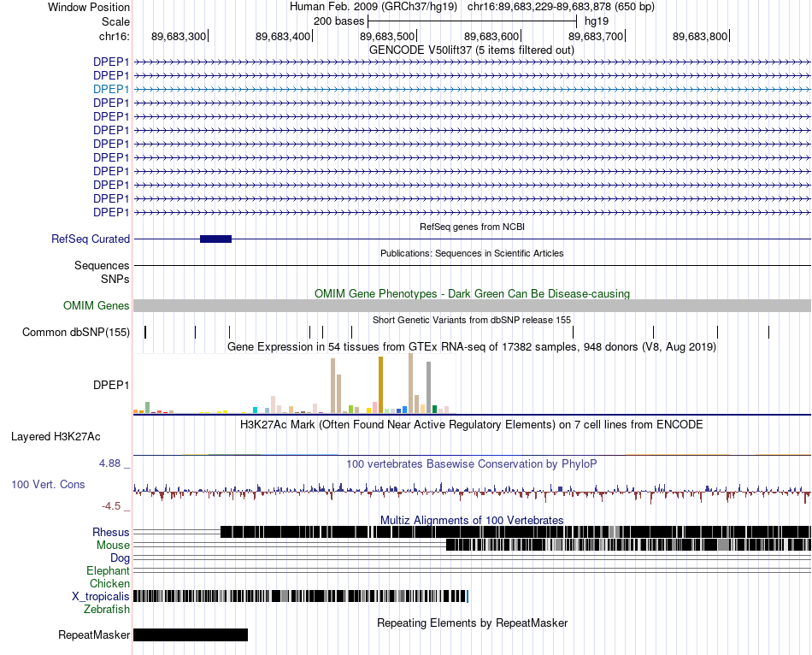The image size is (812, 655).
Task: Click the 'OMIM Genes' side label
Action: [x=97, y=306]
